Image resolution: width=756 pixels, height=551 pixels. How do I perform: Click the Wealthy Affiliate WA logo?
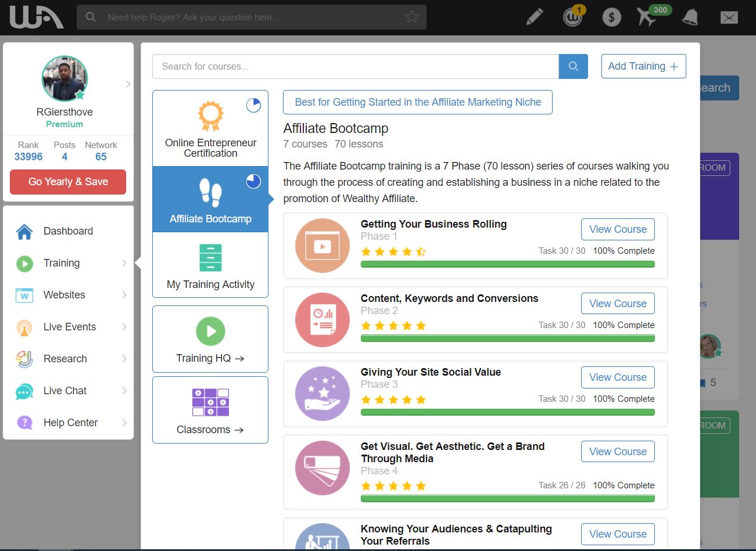click(37, 17)
